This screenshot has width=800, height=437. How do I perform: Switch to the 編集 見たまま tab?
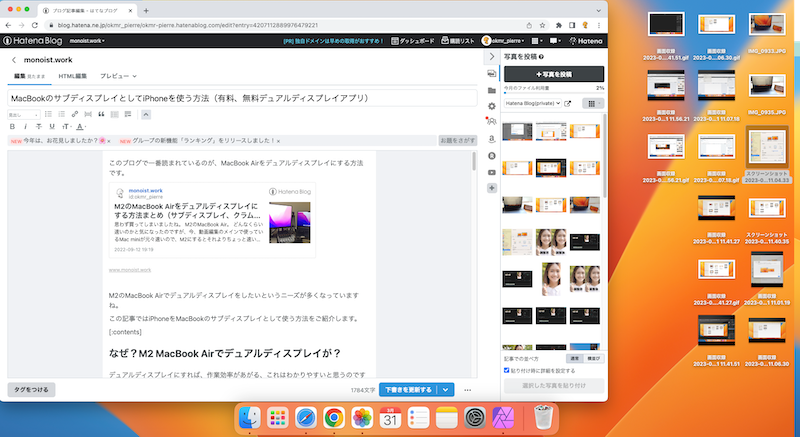(29, 76)
